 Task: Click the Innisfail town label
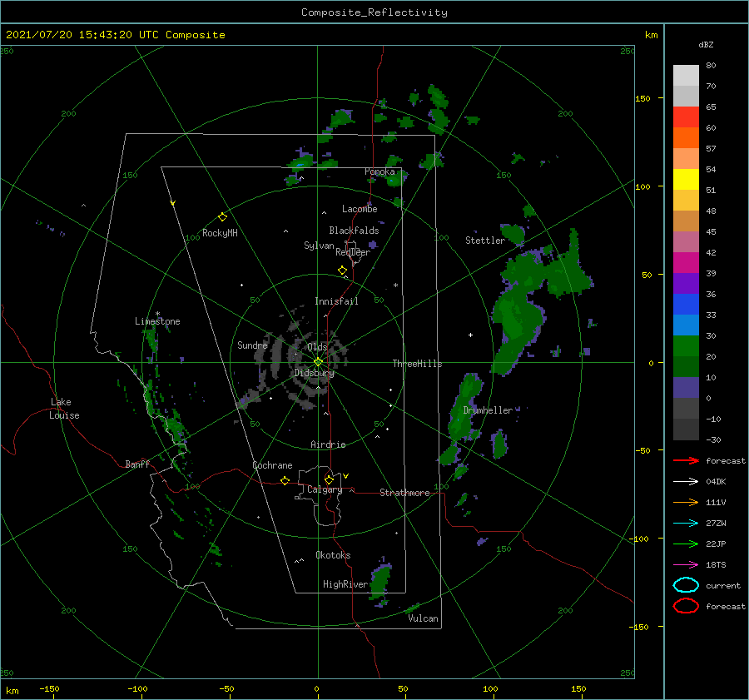click(x=336, y=301)
